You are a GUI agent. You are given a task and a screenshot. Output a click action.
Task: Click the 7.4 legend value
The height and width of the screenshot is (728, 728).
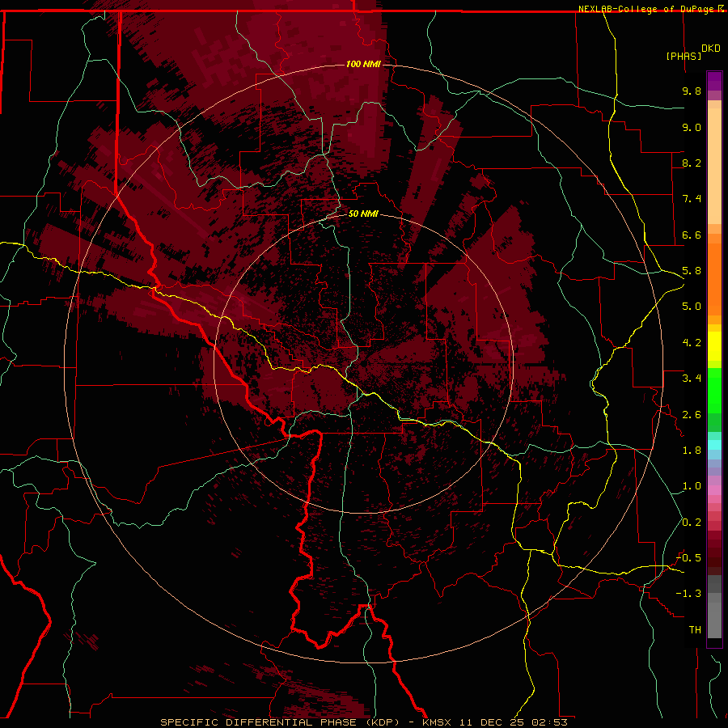point(692,199)
